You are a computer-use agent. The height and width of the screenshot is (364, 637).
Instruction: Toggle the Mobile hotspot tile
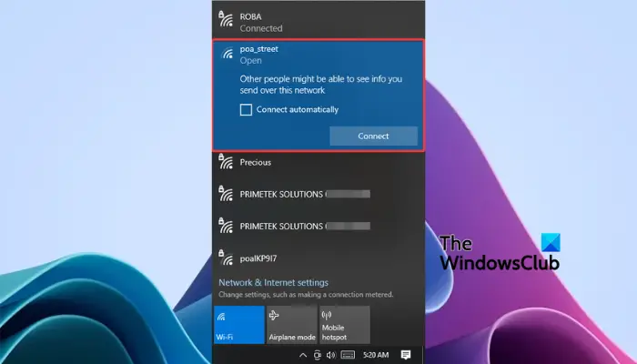pyautogui.click(x=345, y=325)
